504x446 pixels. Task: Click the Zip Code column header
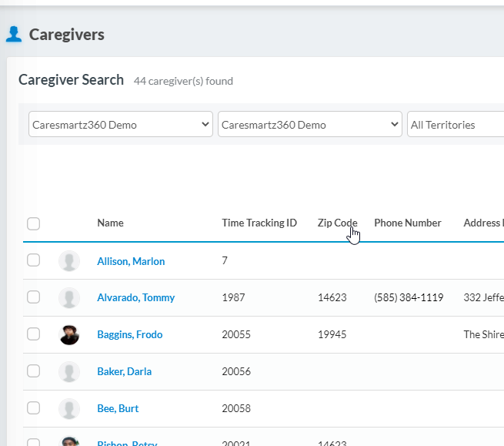point(337,223)
